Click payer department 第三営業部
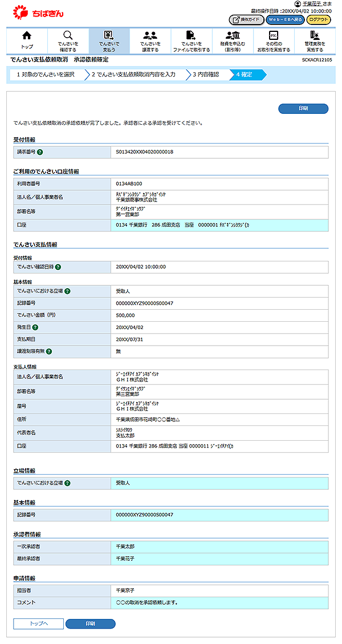The image size is (342, 644). [x=129, y=394]
